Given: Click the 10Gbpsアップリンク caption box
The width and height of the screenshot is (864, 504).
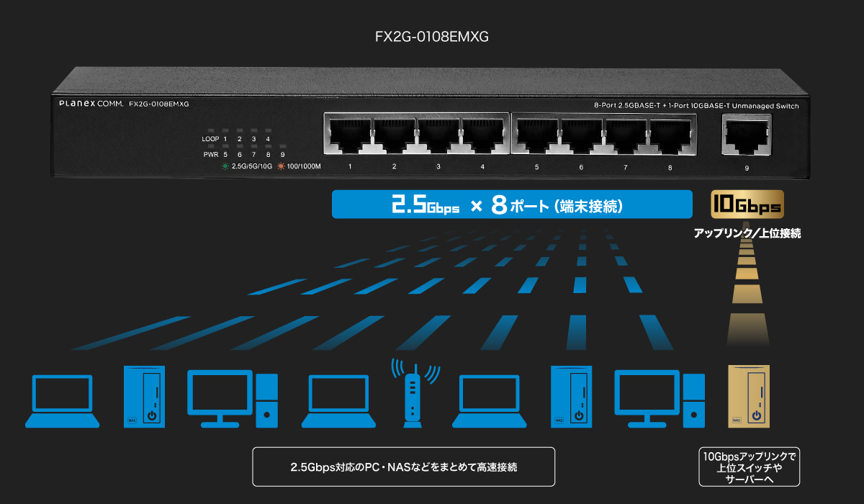Looking at the screenshot, I should (x=750, y=467).
